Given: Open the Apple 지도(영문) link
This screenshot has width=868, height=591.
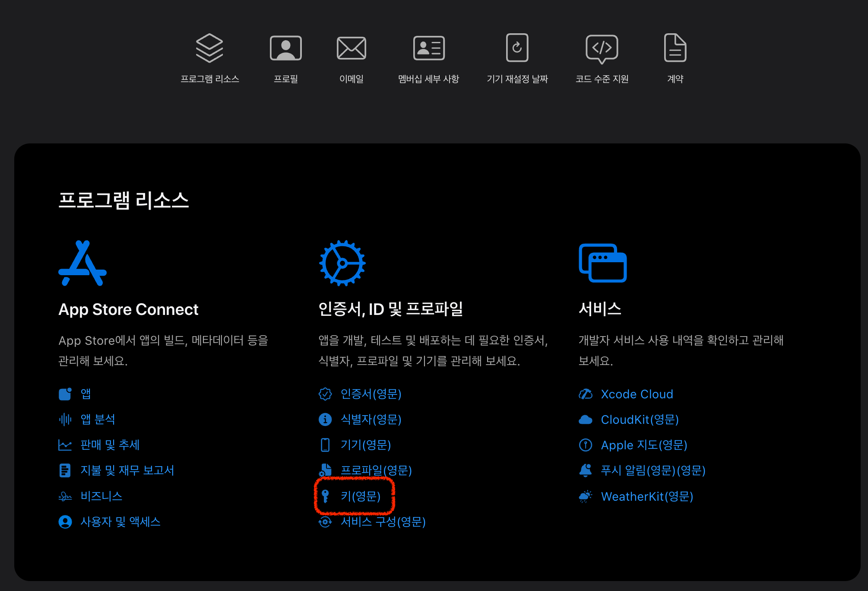Looking at the screenshot, I should tap(644, 445).
